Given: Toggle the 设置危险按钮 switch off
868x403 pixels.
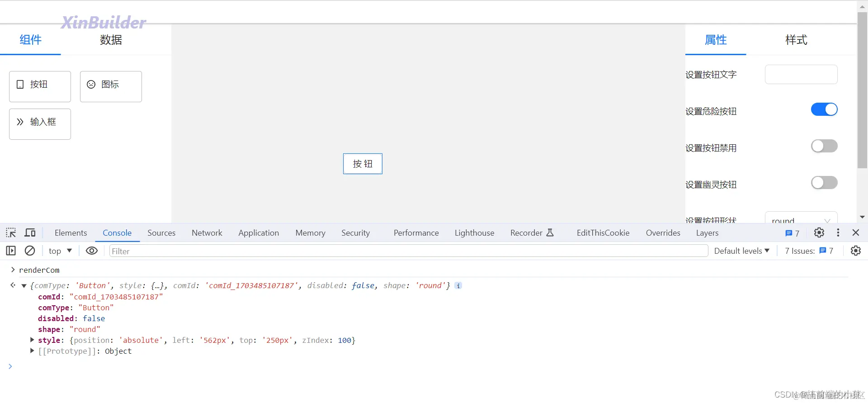Looking at the screenshot, I should 824,109.
